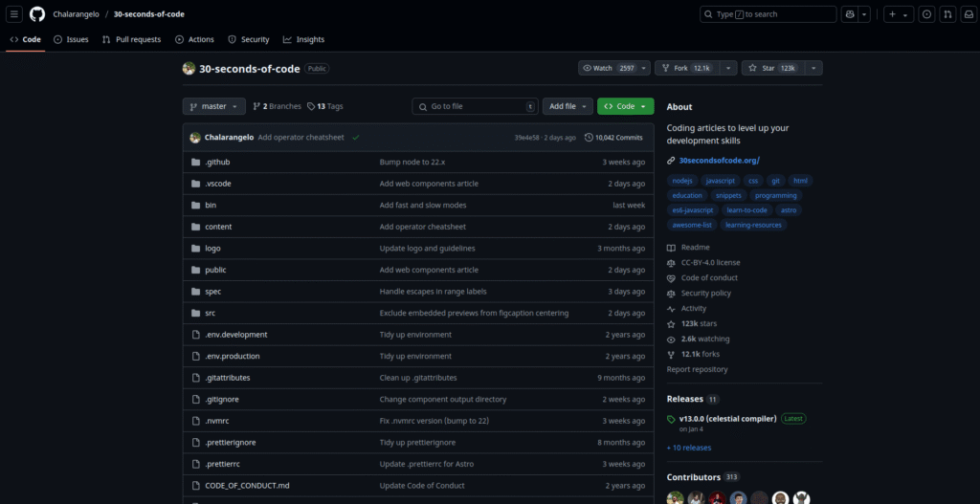
Task: Open the CC-BY-4.0 license link
Action: [711, 263]
